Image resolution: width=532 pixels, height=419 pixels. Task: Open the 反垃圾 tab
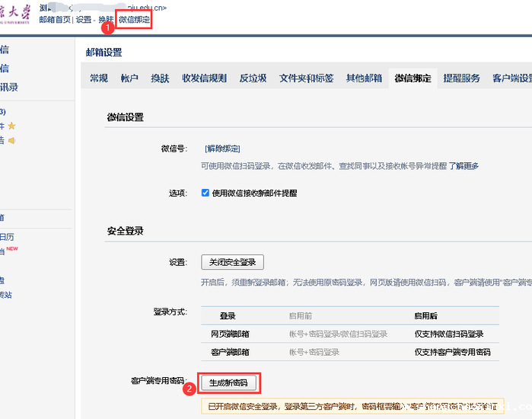pyautogui.click(x=253, y=78)
